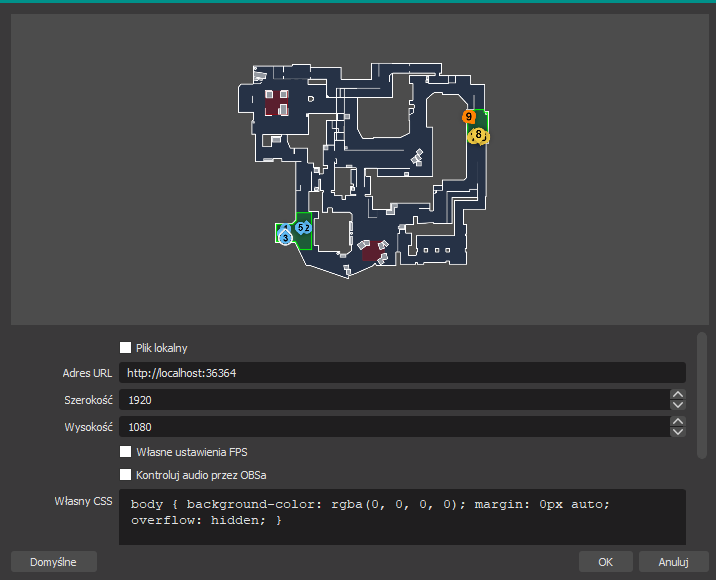Click the Wysokość value field
716x580 pixels.
point(394,427)
